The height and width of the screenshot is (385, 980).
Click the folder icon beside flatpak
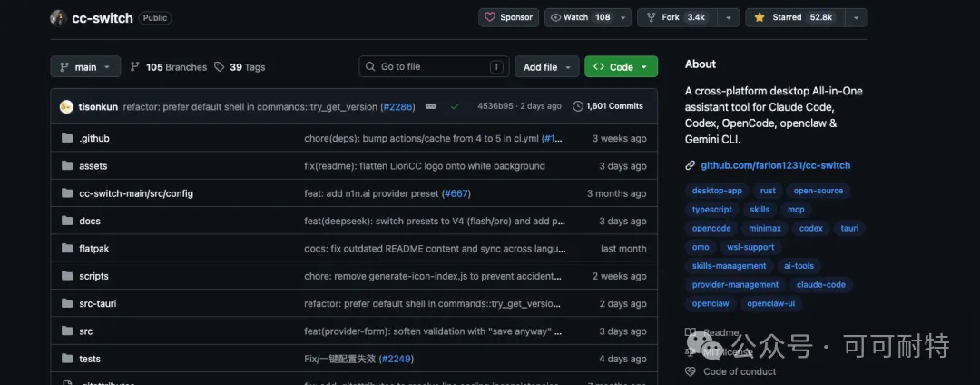67,248
